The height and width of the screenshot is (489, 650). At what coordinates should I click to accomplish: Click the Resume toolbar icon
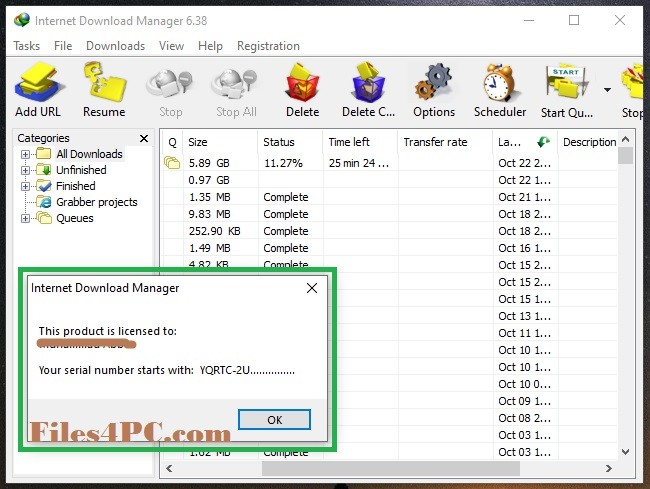pos(104,82)
